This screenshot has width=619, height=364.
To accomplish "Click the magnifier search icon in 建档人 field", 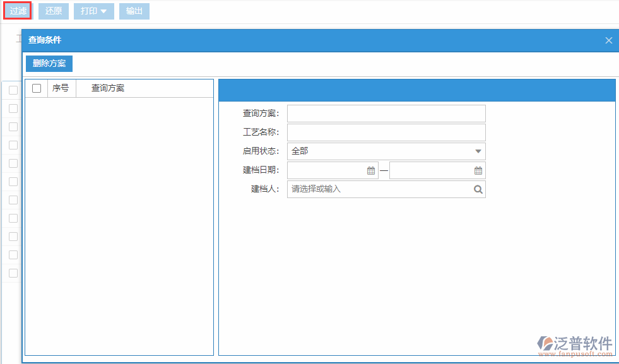I will click(478, 189).
